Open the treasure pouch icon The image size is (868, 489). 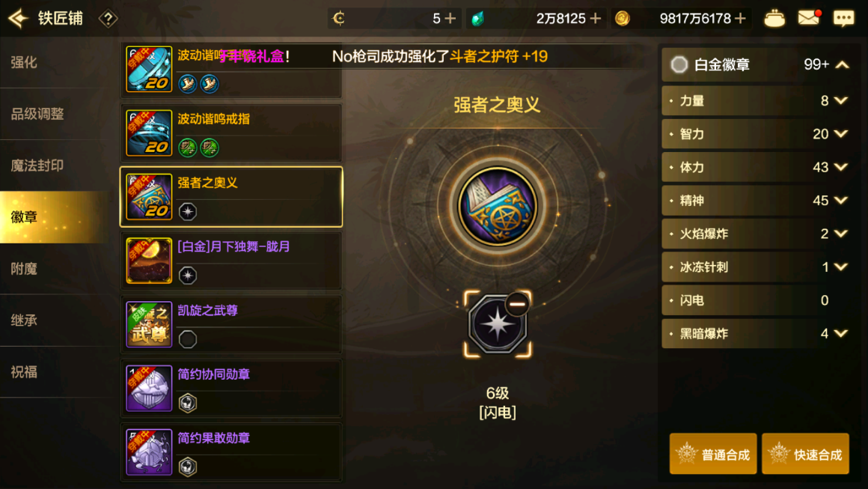coord(774,19)
